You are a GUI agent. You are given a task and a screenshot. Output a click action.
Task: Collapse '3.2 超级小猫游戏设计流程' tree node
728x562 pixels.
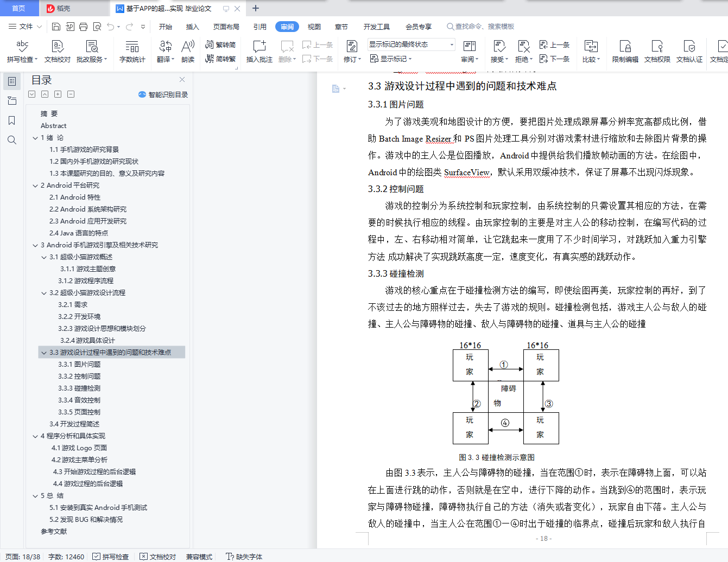pyautogui.click(x=44, y=293)
